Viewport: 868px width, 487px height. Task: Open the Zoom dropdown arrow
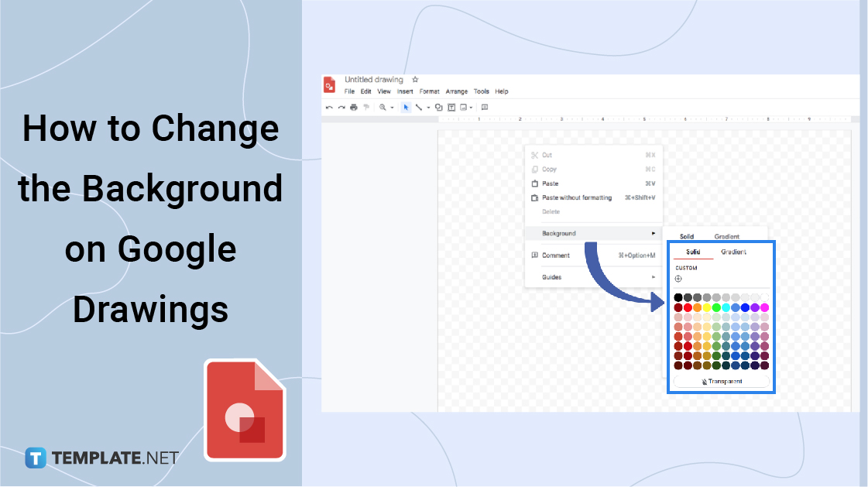pyautogui.click(x=392, y=108)
